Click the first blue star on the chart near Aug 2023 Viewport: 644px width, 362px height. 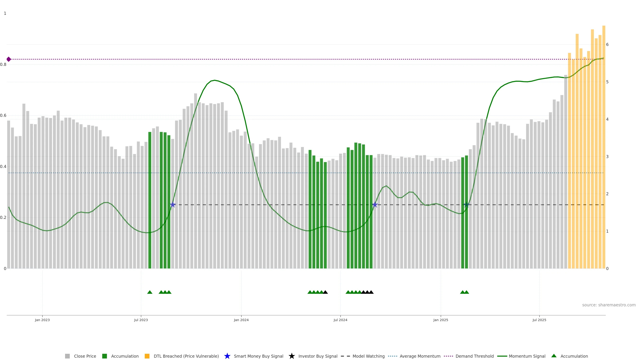tap(173, 205)
